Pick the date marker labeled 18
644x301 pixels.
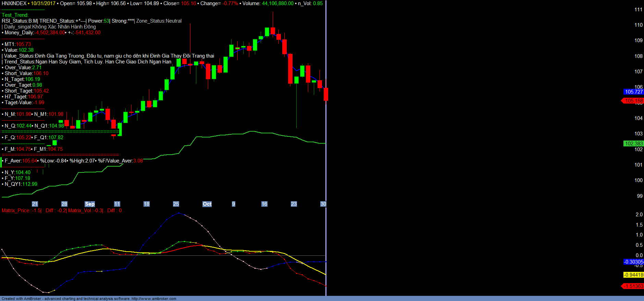tap(146, 204)
